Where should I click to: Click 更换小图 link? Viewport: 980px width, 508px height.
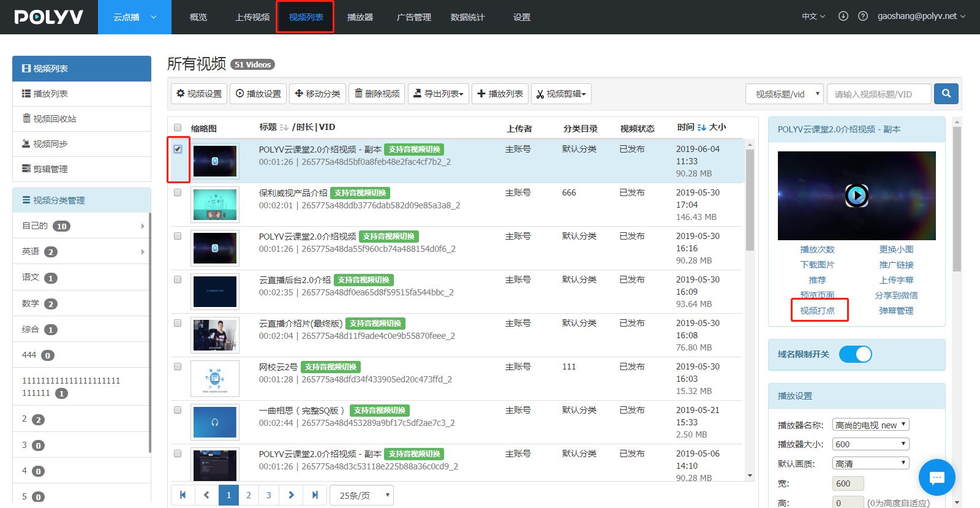click(896, 249)
